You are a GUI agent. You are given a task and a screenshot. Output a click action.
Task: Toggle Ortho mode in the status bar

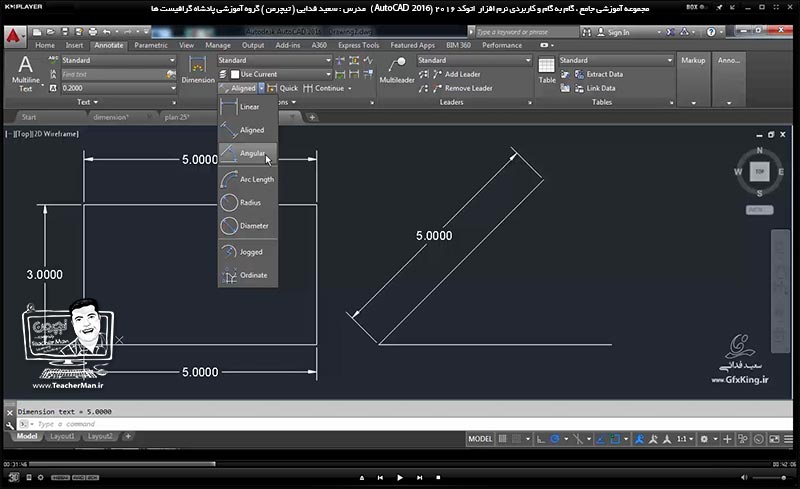point(541,439)
